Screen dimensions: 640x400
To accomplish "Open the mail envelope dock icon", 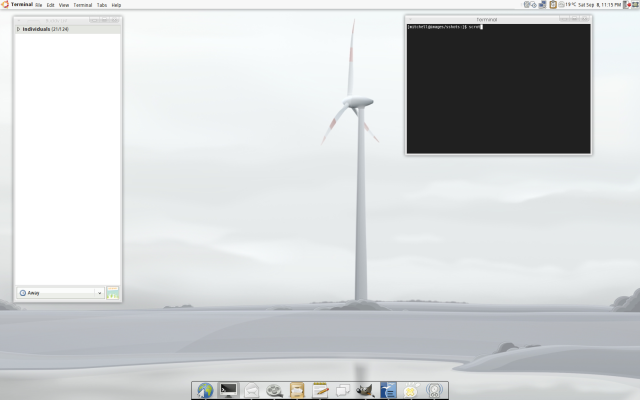I will click(x=251, y=391).
